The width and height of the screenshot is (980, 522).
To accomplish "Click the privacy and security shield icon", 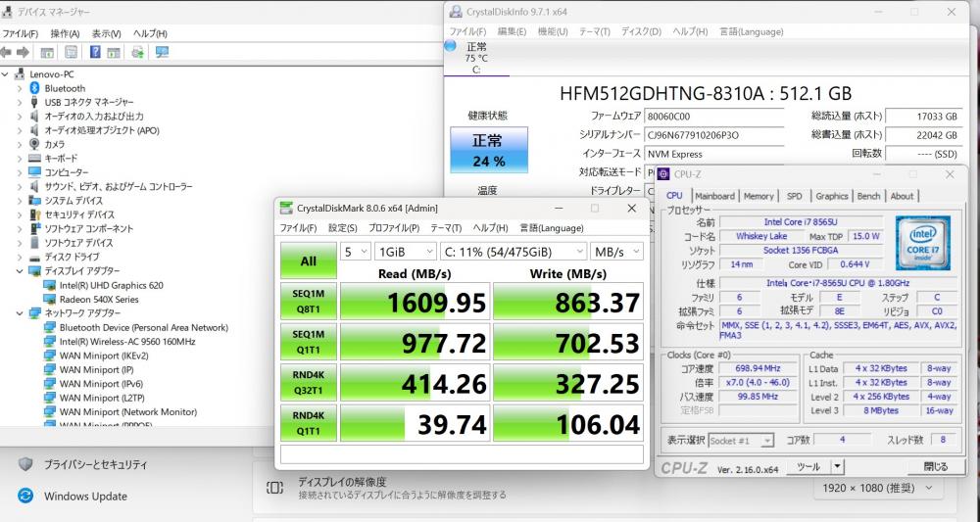I will [x=25, y=464].
